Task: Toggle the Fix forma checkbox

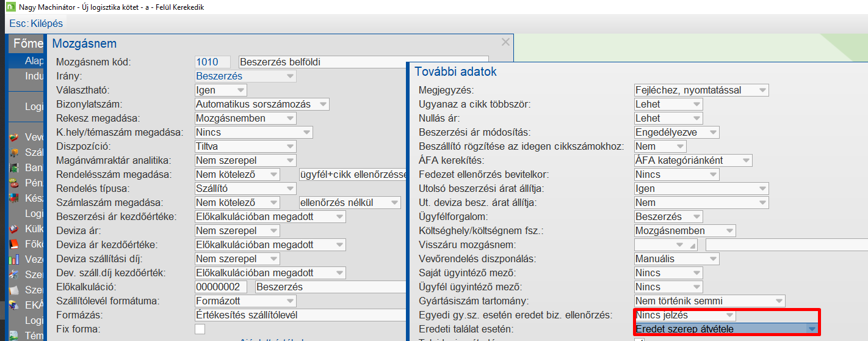Action: (x=200, y=329)
